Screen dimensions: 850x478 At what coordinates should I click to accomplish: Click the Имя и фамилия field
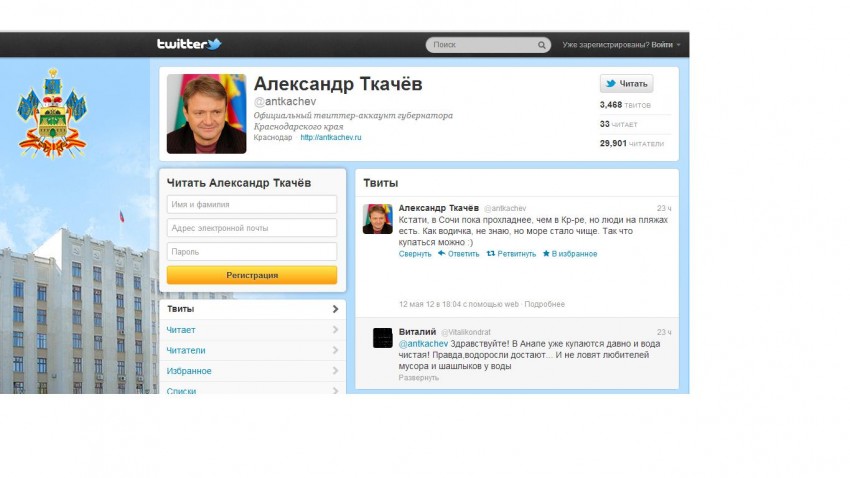(252, 204)
